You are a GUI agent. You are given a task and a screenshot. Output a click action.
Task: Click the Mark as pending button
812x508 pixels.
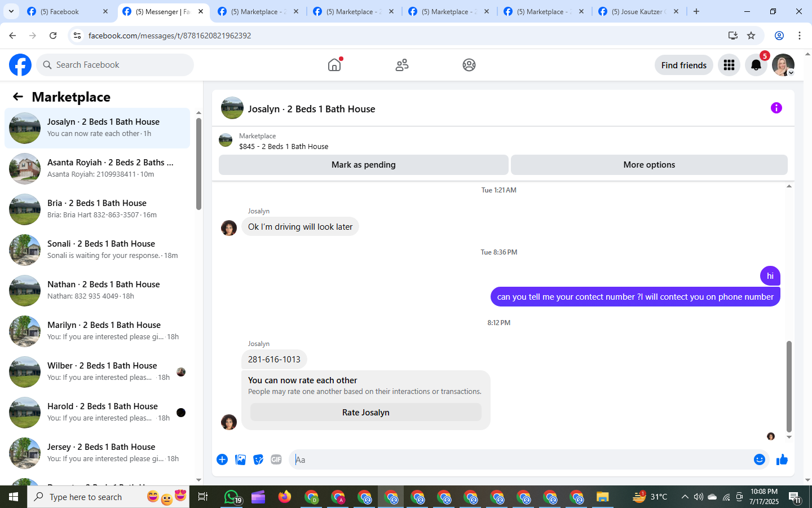[x=364, y=165]
